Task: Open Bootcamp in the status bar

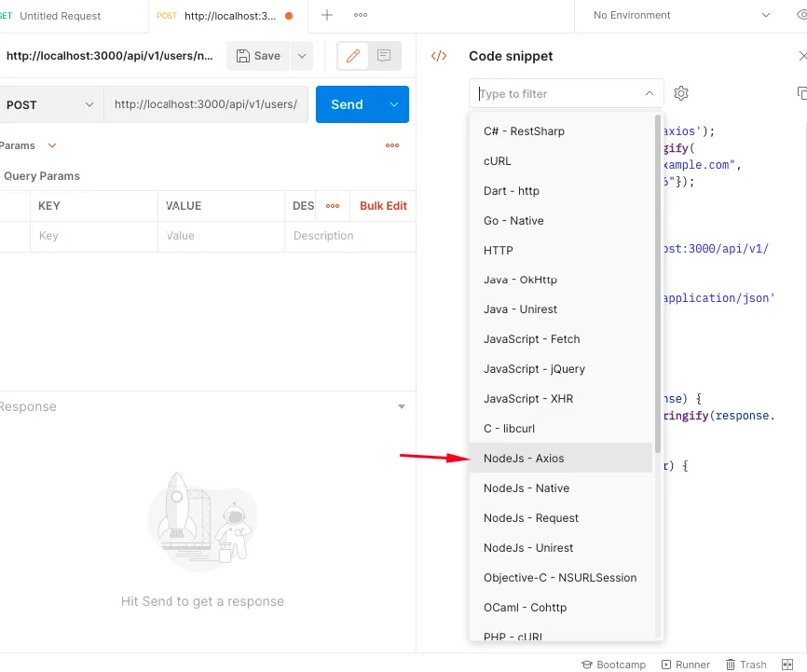Action: 613,665
